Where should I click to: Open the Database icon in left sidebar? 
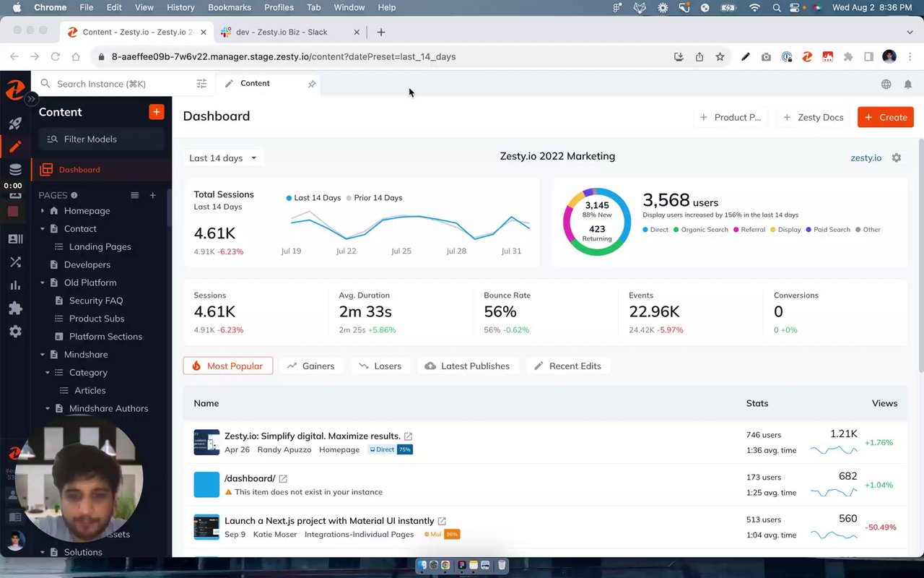[15, 170]
